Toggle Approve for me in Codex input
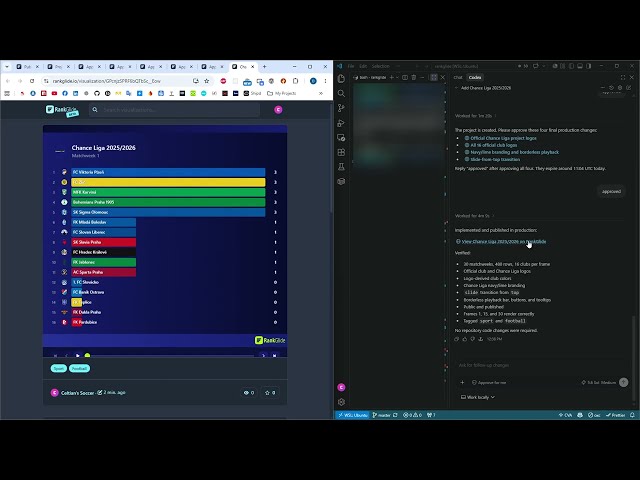This screenshot has width=640, height=480. [x=489, y=382]
